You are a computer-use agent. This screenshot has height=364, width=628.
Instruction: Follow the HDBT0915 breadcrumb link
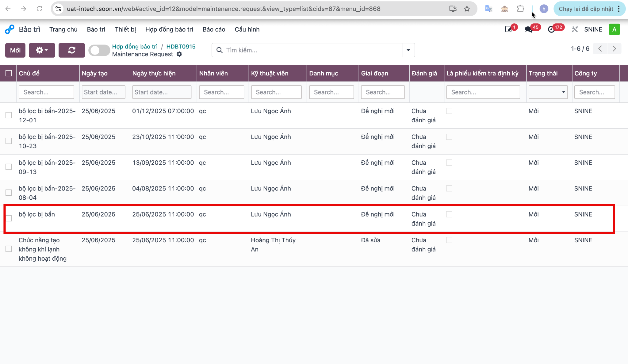click(x=181, y=47)
